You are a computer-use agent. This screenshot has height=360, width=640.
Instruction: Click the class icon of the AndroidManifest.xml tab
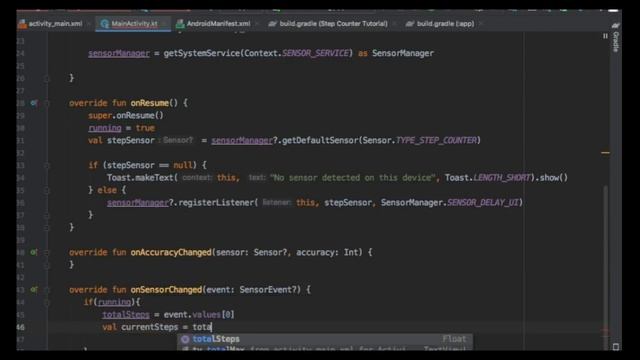click(x=180, y=24)
